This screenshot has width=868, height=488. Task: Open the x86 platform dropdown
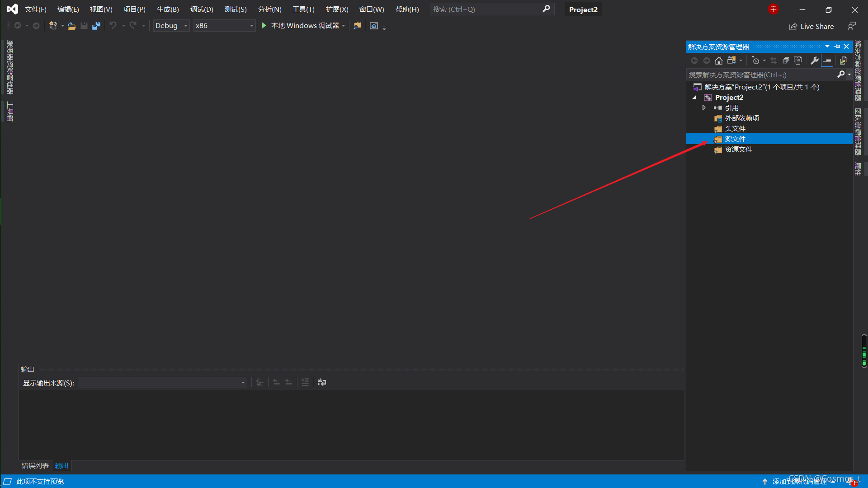point(224,26)
